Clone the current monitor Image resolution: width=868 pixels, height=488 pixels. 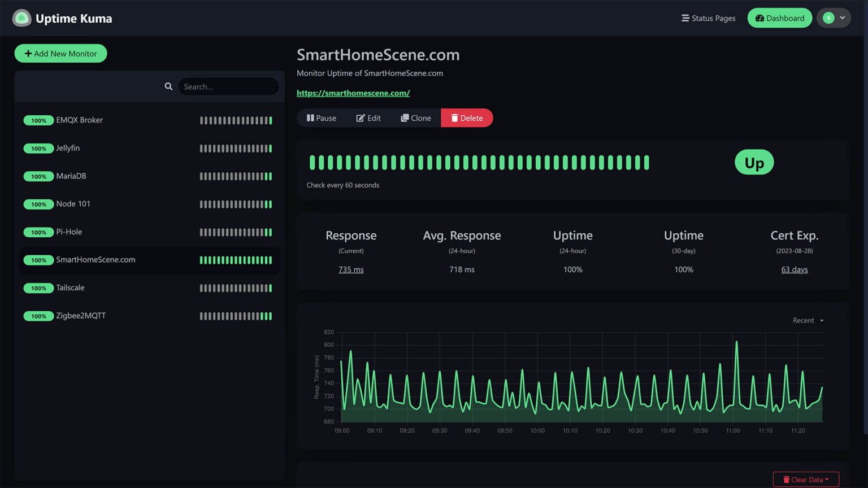pyautogui.click(x=416, y=118)
